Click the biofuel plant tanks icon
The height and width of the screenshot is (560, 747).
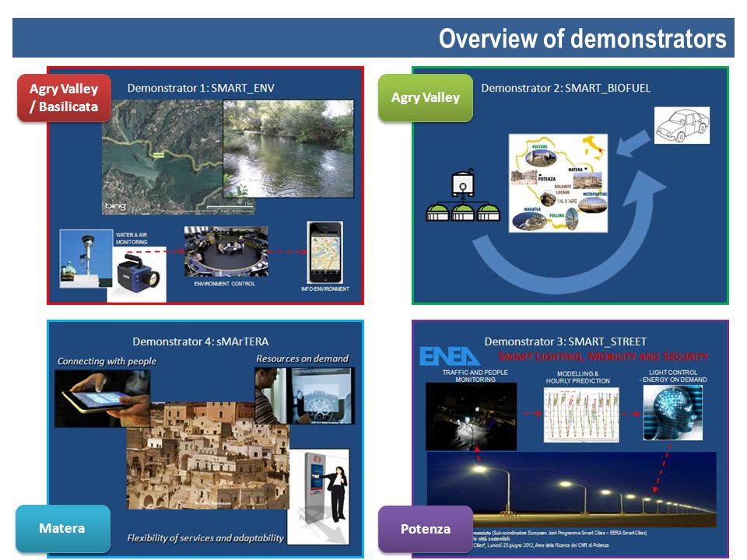click(x=462, y=196)
